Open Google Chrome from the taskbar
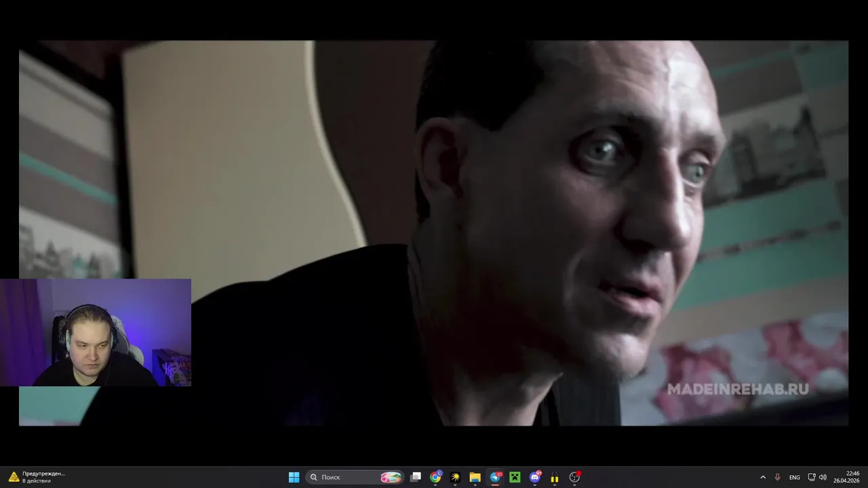Viewport: 868px width, 488px height. (x=435, y=477)
